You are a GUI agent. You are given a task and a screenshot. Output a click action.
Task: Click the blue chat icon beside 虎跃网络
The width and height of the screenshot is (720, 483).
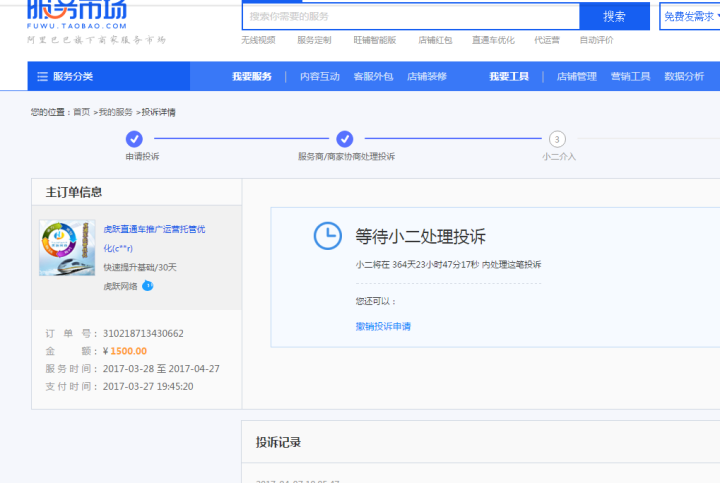[148, 286]
